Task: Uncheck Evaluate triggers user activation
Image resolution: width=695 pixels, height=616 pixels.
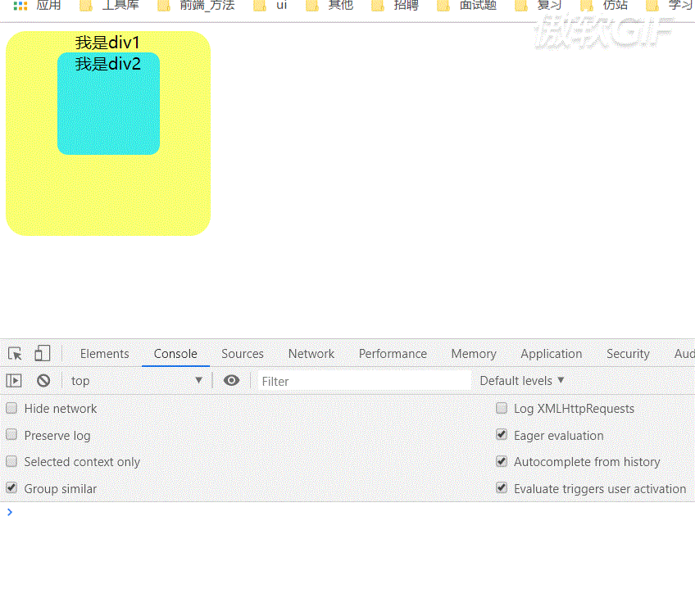Action: point(502,488)
